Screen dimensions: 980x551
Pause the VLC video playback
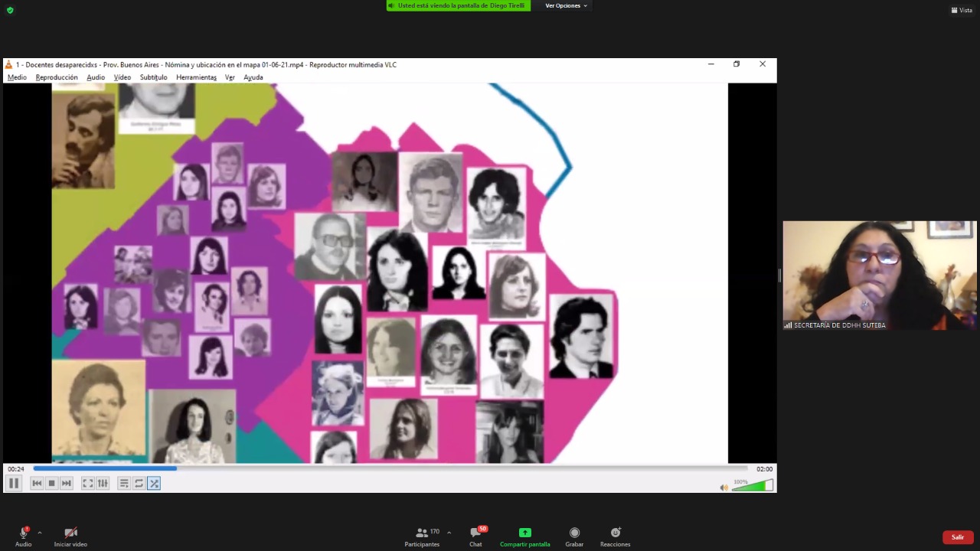(13, 483)
